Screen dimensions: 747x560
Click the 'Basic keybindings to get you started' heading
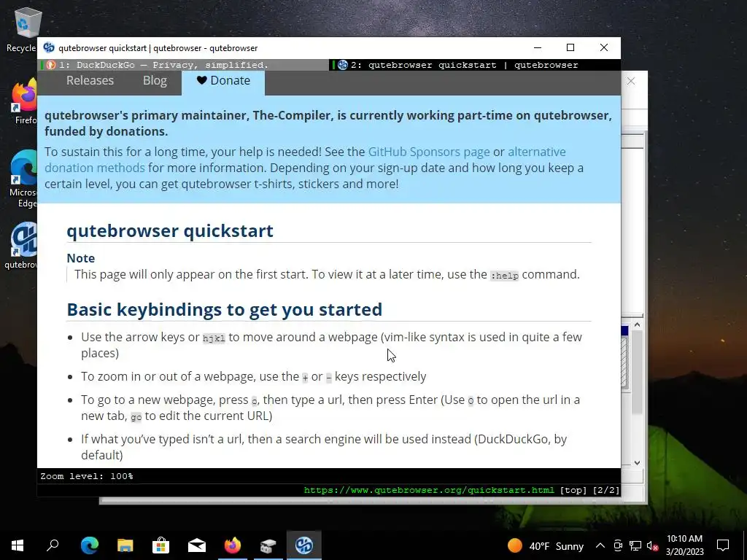[225, 309]
